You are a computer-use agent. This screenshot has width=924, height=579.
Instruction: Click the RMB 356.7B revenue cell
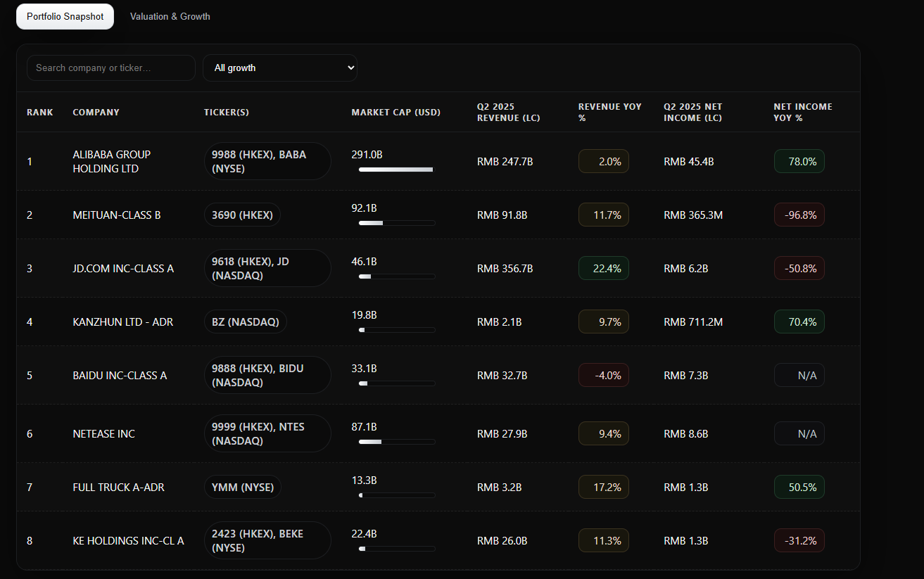click(505, 269)
